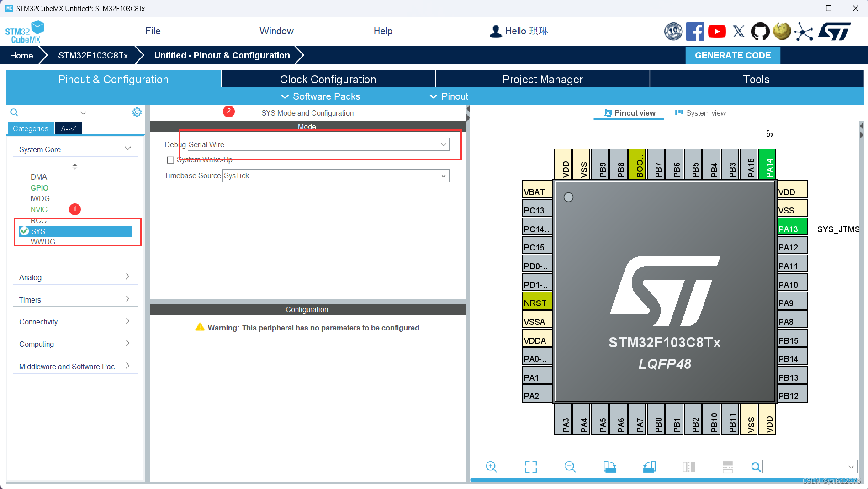This screenshot has width=868, height=489.
Task: Select NVIC in System Core list
Action: coord(39,209)
